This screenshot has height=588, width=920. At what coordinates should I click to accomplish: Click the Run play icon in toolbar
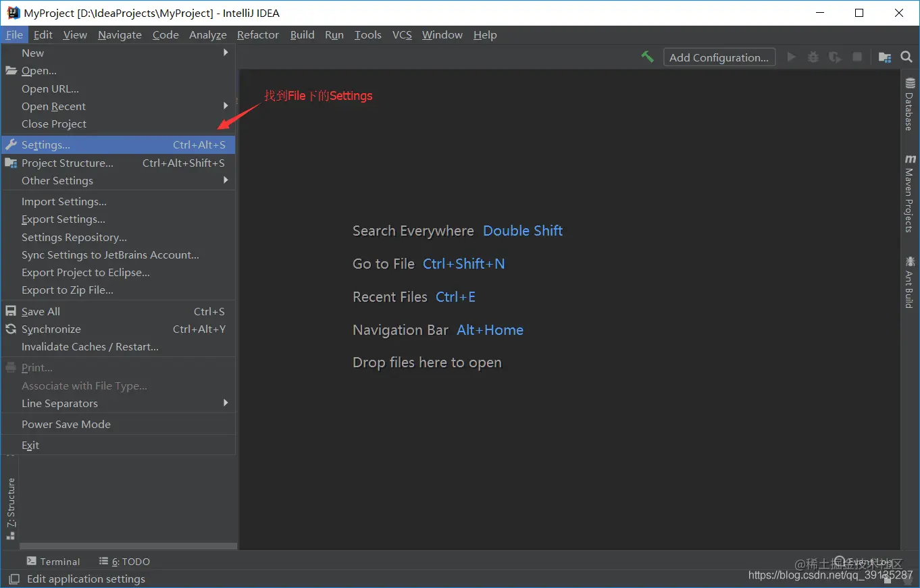792,57
